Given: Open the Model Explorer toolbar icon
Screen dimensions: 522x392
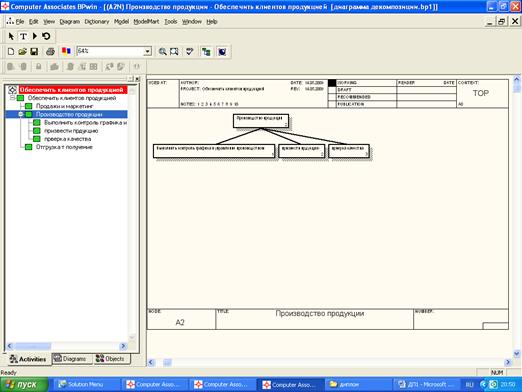Looking at the screenshot, I should [x=206, y=51].
